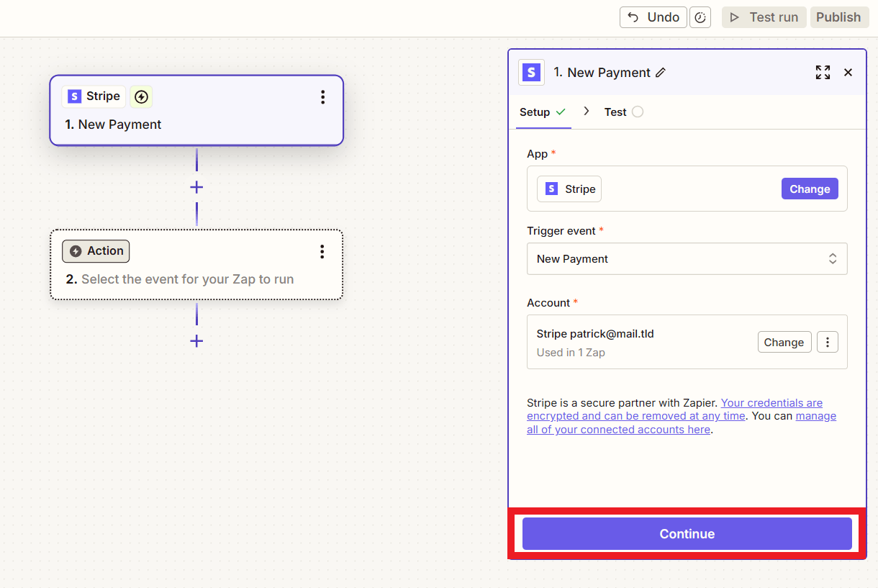
Task: Close the New Payment side panel
Action: click(x=848, y=72)
